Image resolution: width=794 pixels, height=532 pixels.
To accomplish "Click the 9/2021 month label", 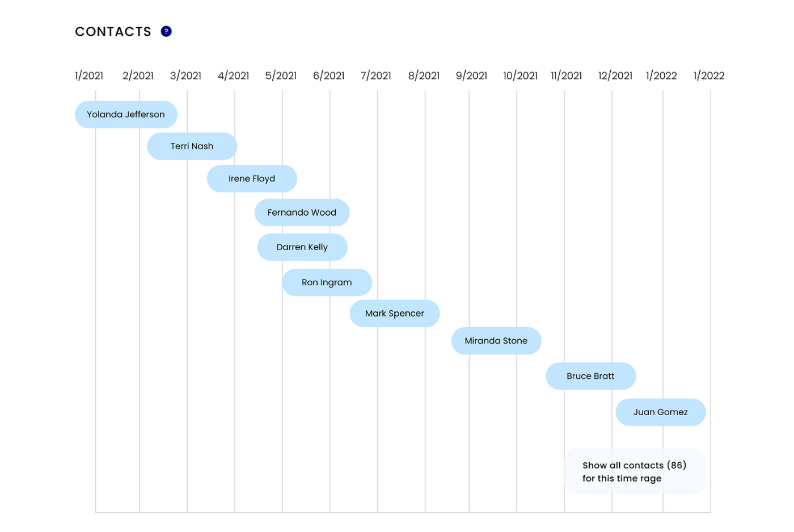I will pos(471,75).
